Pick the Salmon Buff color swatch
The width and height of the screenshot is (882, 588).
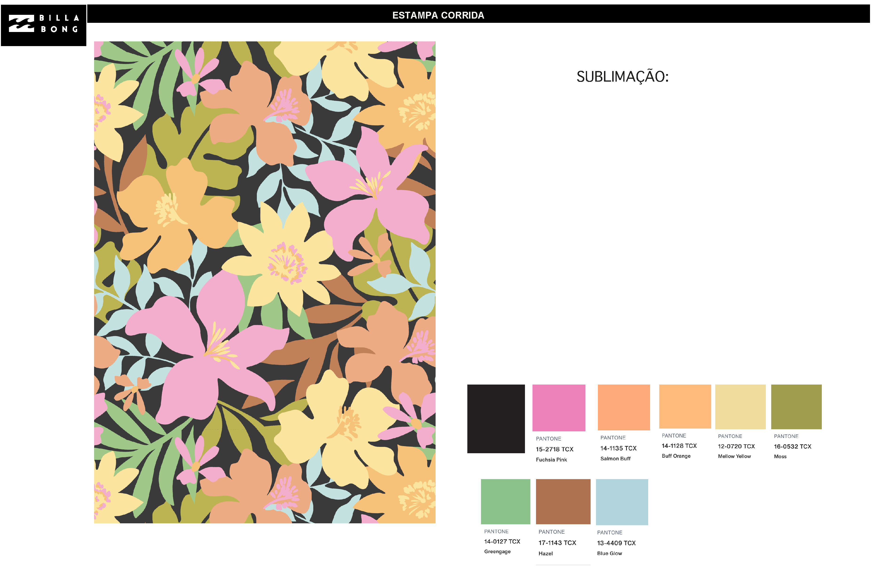click(x=624, y=407)
